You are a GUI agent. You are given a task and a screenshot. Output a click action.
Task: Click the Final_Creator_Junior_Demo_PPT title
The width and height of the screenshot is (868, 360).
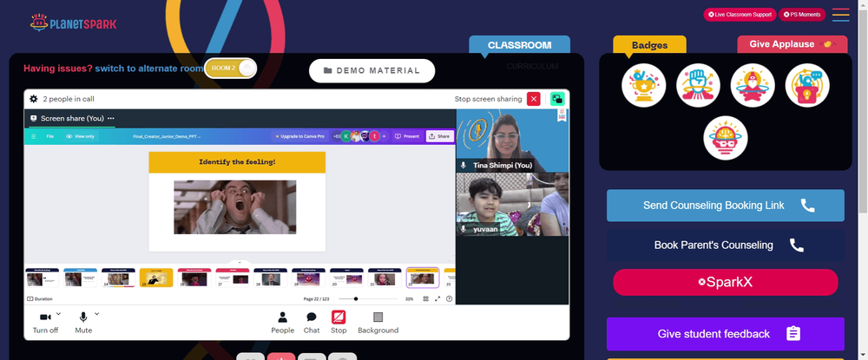[168, 136]
